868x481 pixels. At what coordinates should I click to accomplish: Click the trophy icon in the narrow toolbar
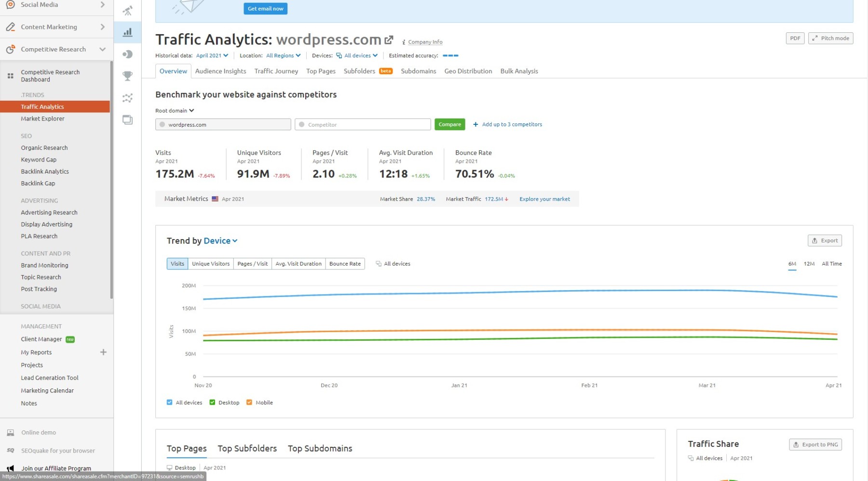pyautogui.click(x=127, y=76)
